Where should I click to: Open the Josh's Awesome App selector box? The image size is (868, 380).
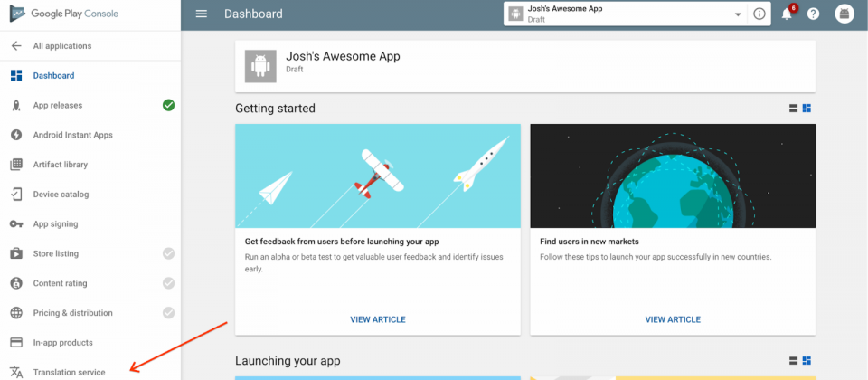626,14
